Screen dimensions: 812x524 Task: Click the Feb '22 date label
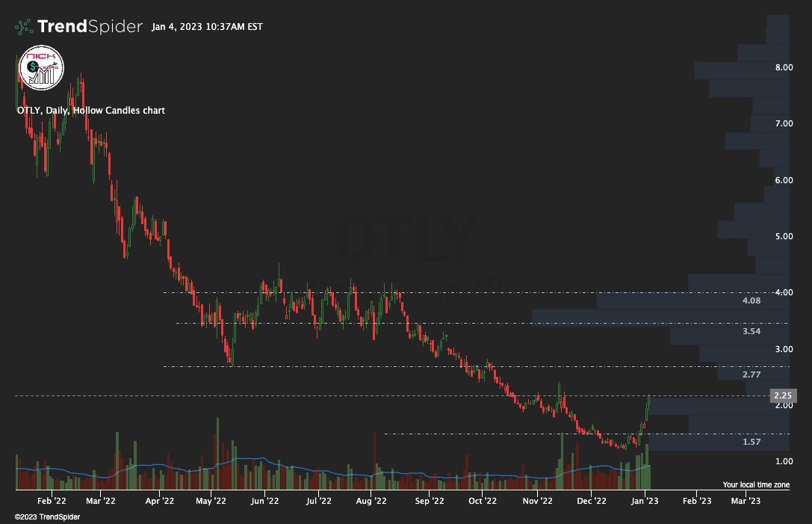(52, 501)
